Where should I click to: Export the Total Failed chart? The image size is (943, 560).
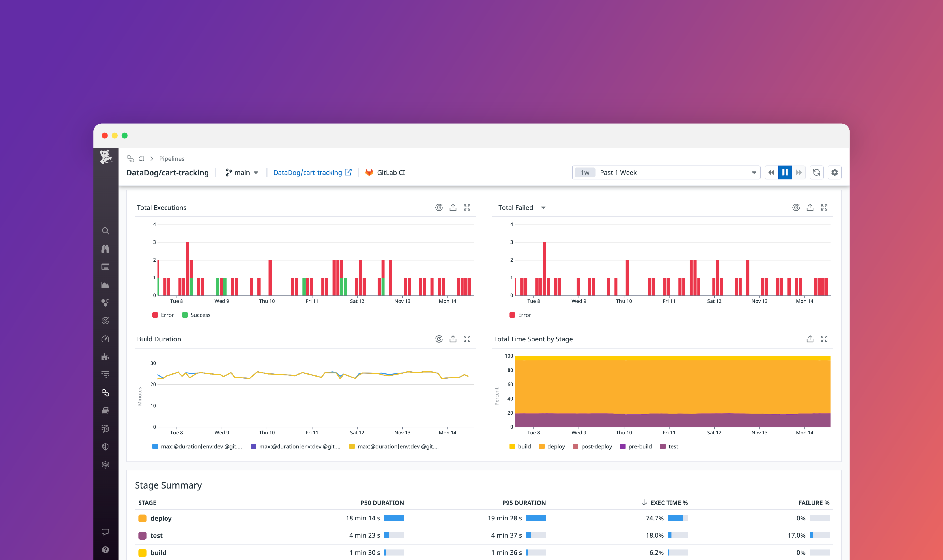coord(810,207)
